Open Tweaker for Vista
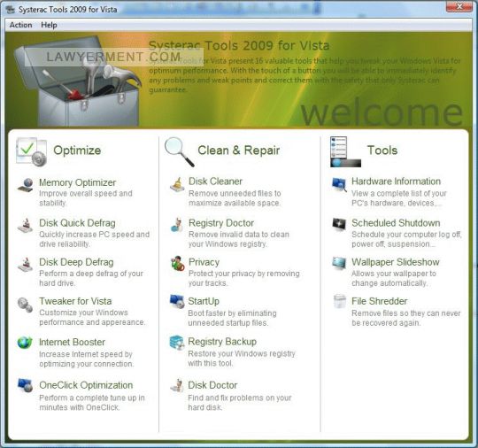The width and height of the screenshot is (478, 448). point(75,301)
